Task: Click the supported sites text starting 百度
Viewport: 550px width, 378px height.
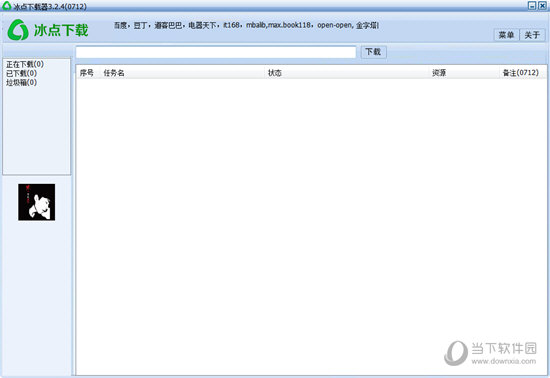Action: pyautogui.click(x=246, y=25)
